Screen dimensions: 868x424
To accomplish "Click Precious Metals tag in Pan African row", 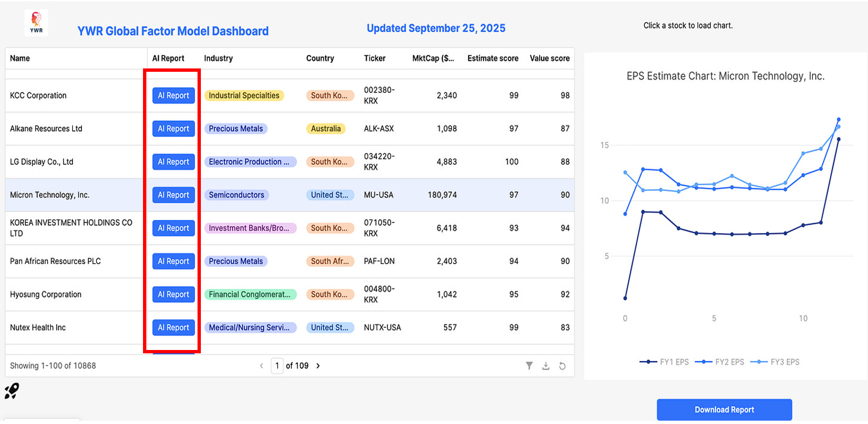I will pos(236,261).
